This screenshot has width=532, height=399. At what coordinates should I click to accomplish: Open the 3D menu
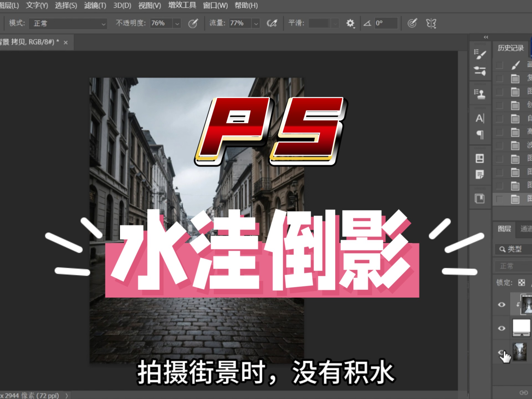click(122, 6)
